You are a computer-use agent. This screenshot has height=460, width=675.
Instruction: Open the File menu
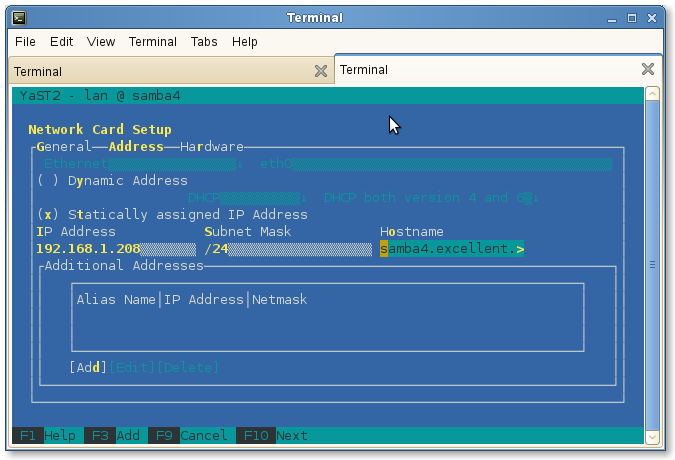[25, 42]
